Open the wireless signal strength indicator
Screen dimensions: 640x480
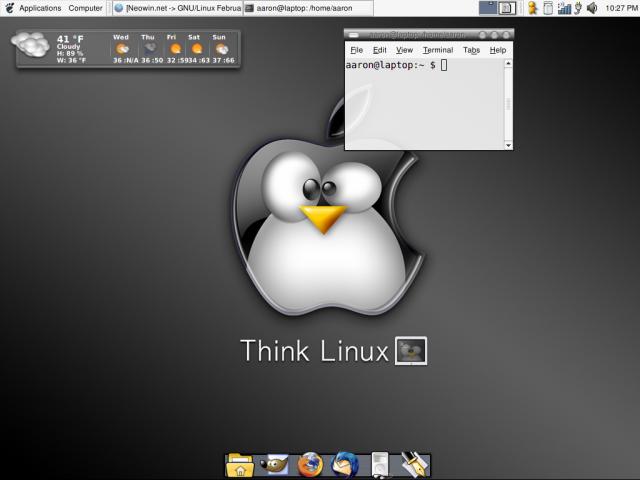click(564, 8)
